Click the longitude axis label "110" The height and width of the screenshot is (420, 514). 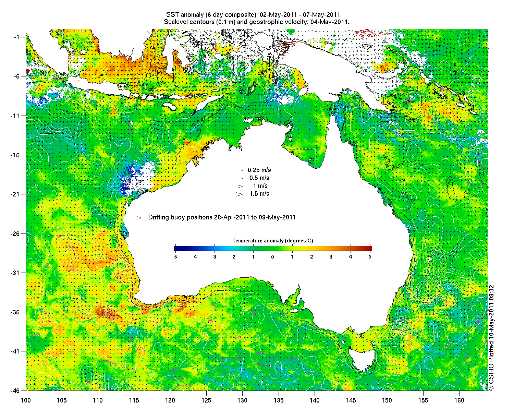point(98,400)
